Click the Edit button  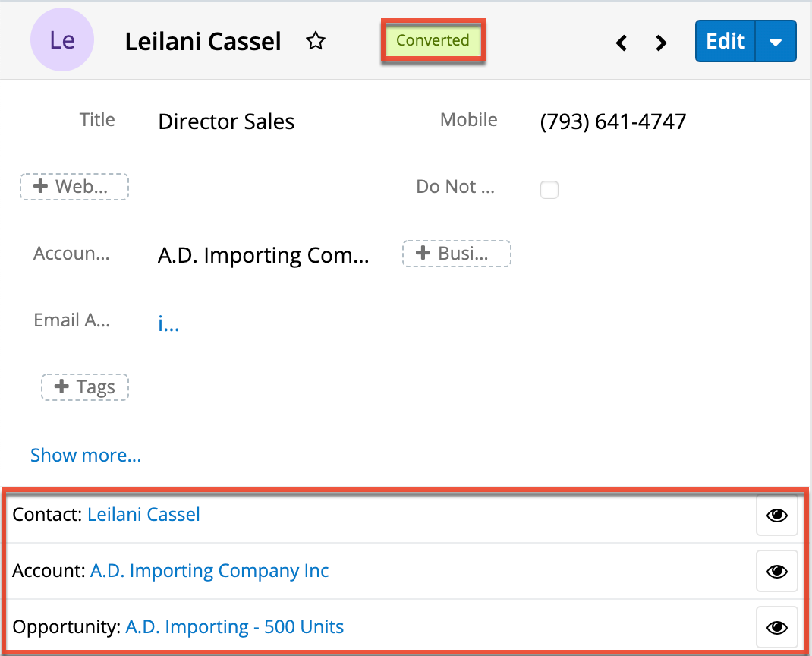pos(725,41)
